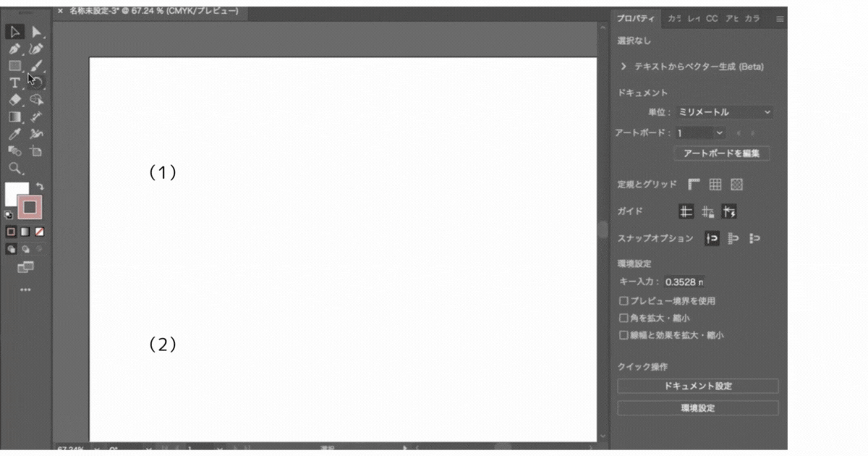Apply None (red slash) to stroke

[39, 232]
